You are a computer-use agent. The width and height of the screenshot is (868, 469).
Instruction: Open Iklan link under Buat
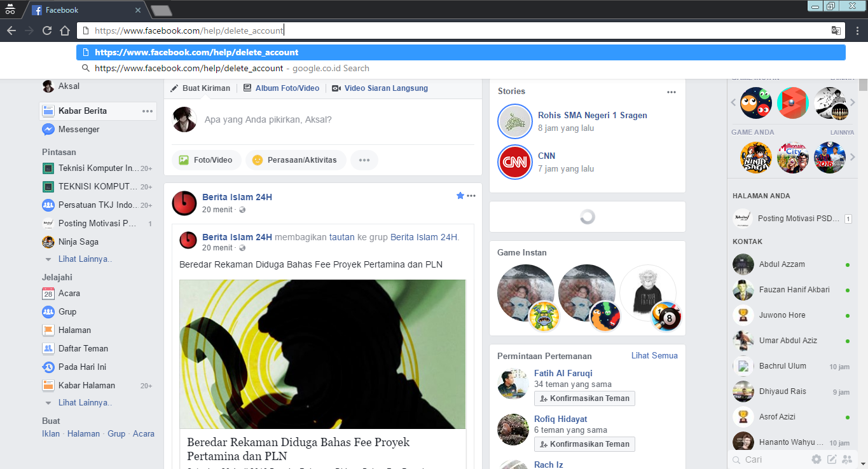(x=51, y=434)
